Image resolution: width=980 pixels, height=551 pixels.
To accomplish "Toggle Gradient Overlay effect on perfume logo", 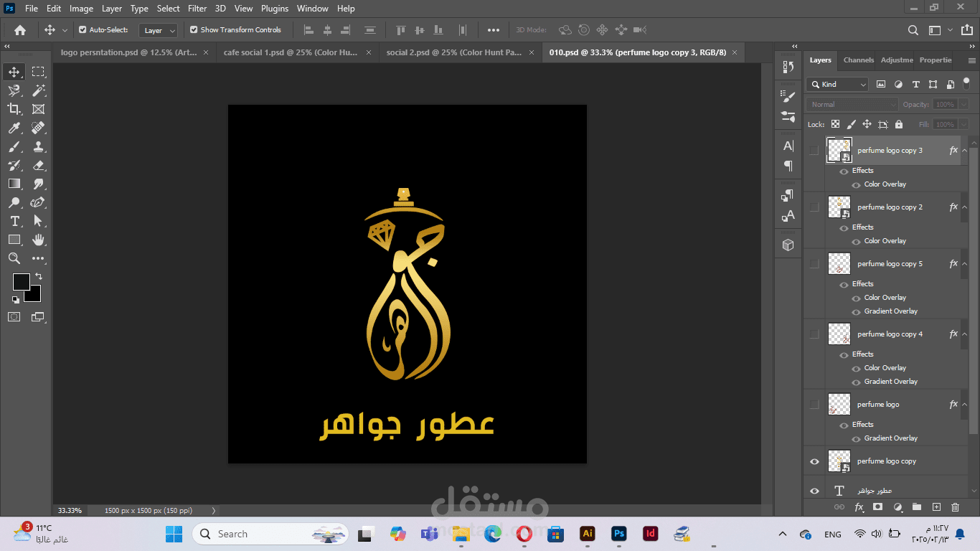I will click(x=856, y=438).
